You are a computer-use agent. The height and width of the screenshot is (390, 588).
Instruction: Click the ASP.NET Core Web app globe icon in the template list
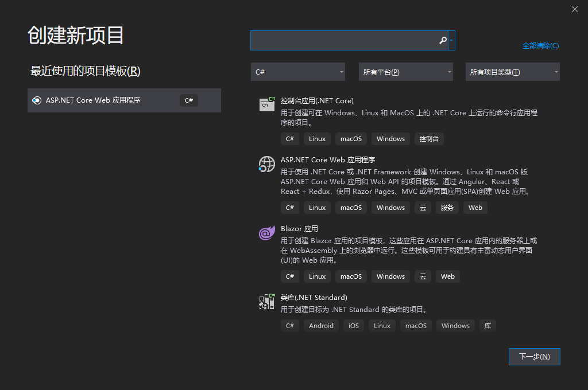click(x=266, y=164)
